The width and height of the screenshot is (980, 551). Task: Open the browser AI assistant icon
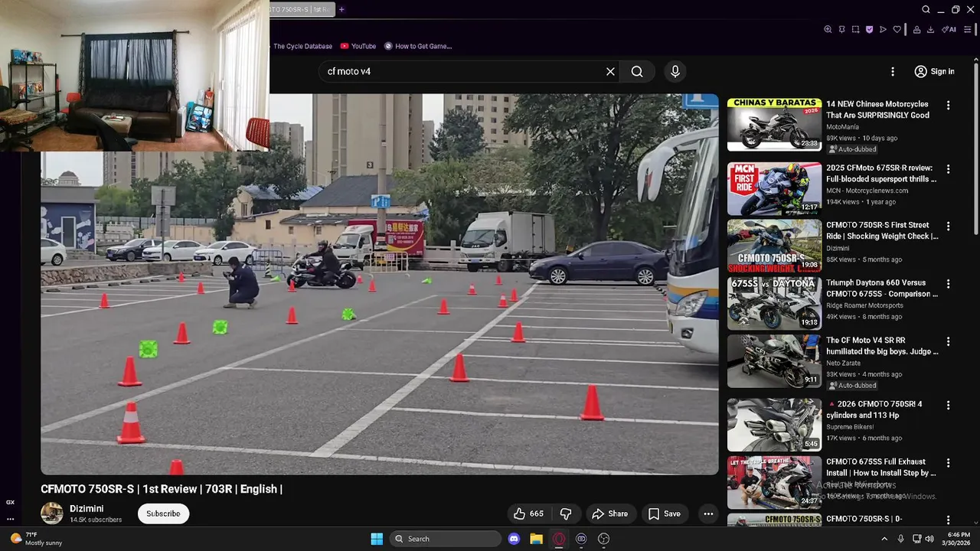pyautogui.click(x=949, y=29)
